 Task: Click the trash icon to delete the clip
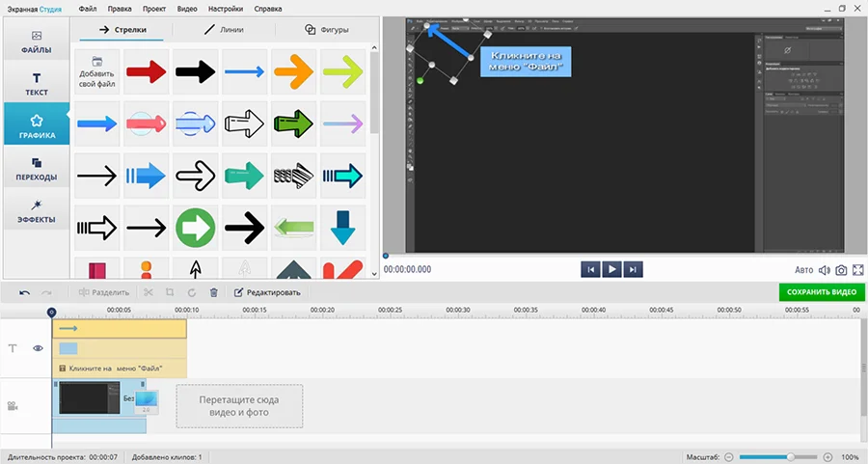213,292
